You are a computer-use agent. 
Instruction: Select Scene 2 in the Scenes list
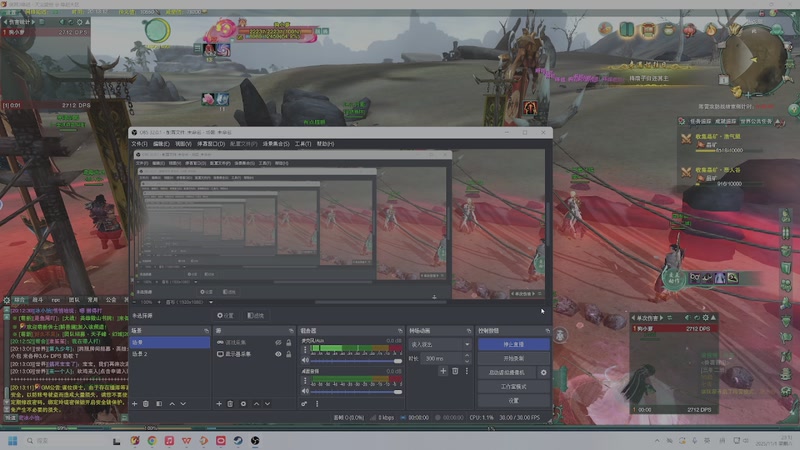coord(169,354)
